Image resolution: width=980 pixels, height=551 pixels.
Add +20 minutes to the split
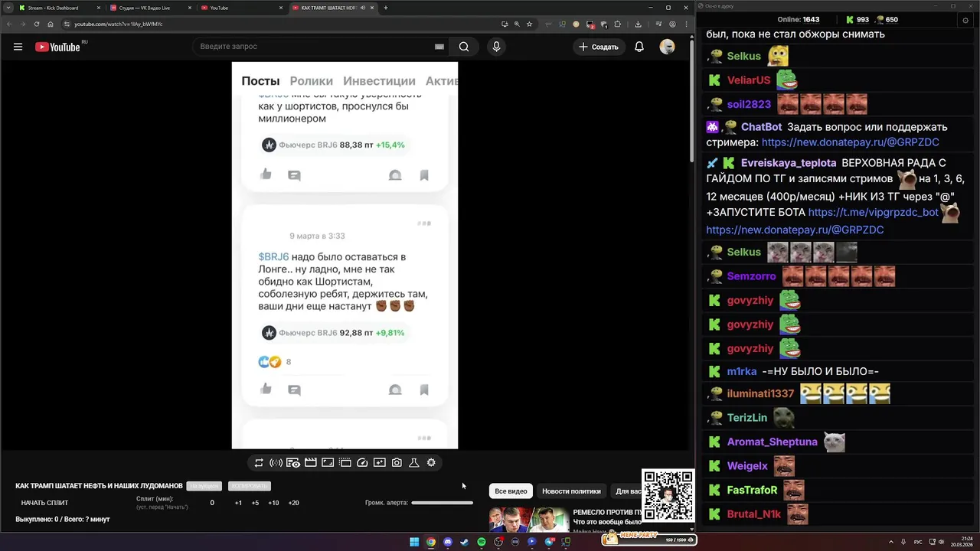(293, 503)
